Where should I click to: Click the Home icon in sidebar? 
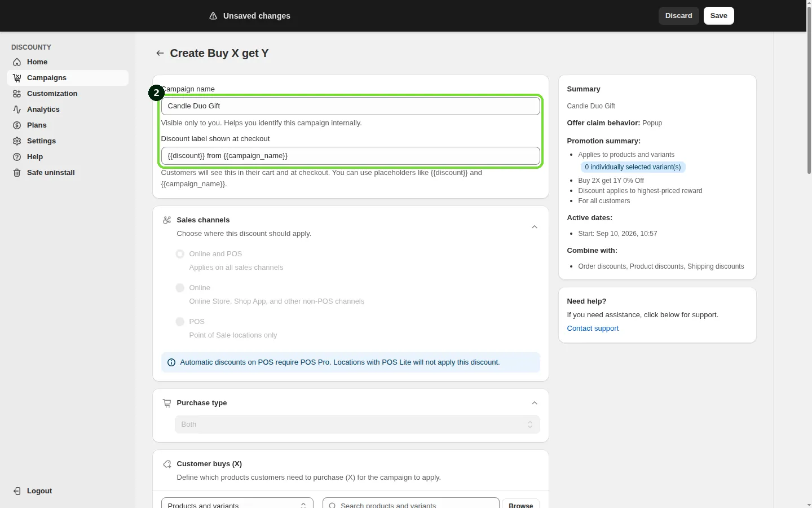(x=17, y=62)
